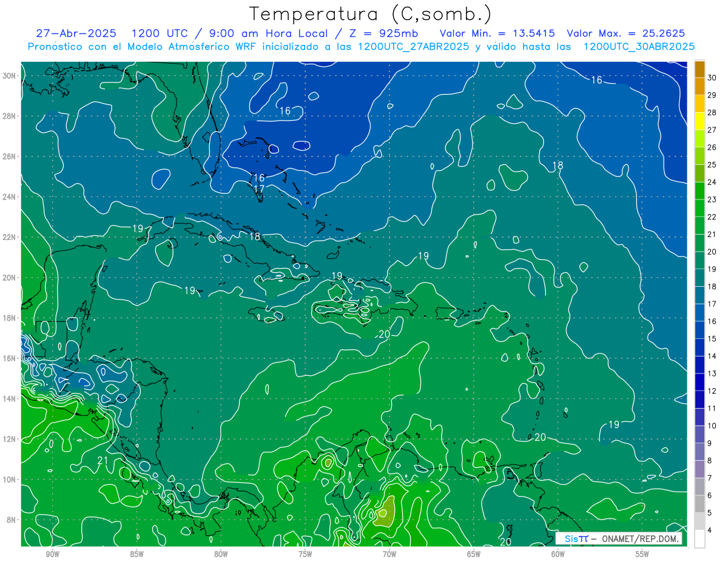Click the colorbar scale label '10'
Viewport: 728px width, 562px height.
point(712,426)
